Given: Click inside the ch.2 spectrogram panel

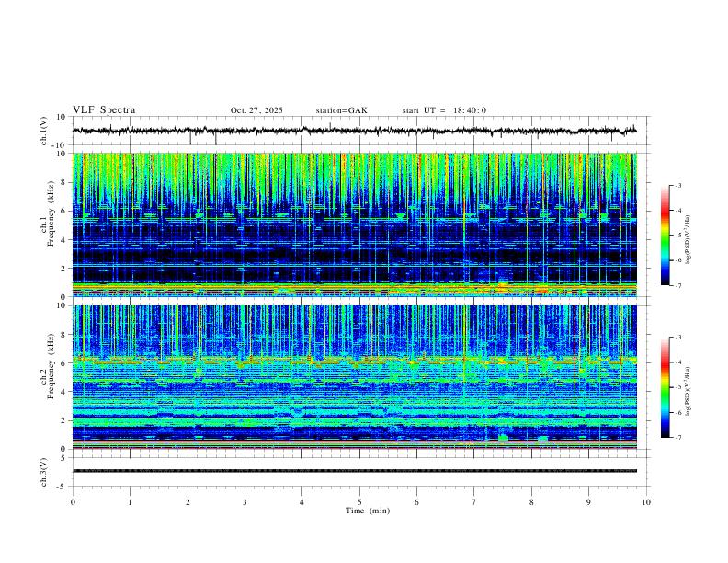Looking at the screenshot, I should point(354,377).
